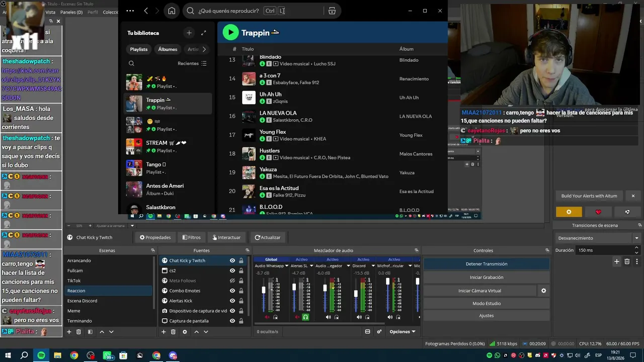
Task: Click the Actualizar button
Action: 268,237
